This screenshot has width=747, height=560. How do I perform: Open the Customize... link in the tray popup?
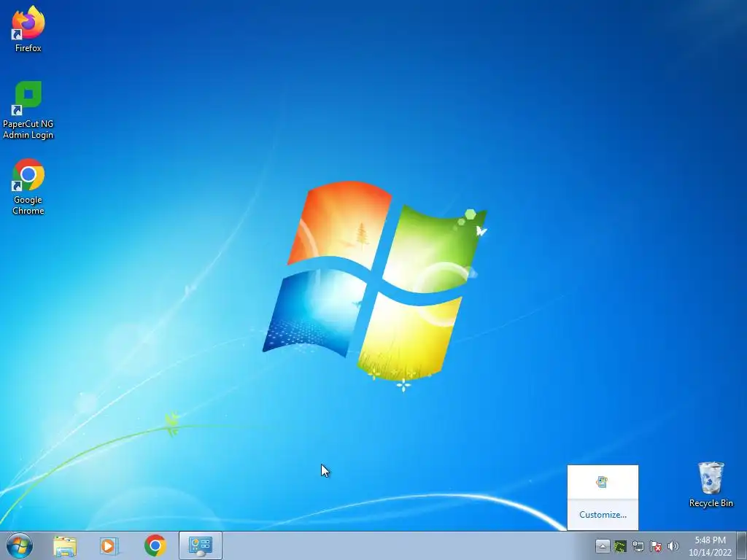[x=603, y=514]
